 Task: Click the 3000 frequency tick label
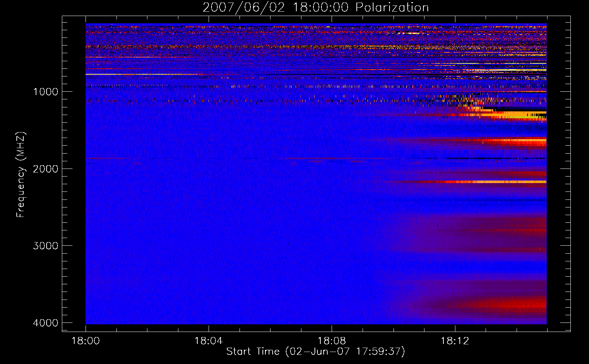coord(46,246)
